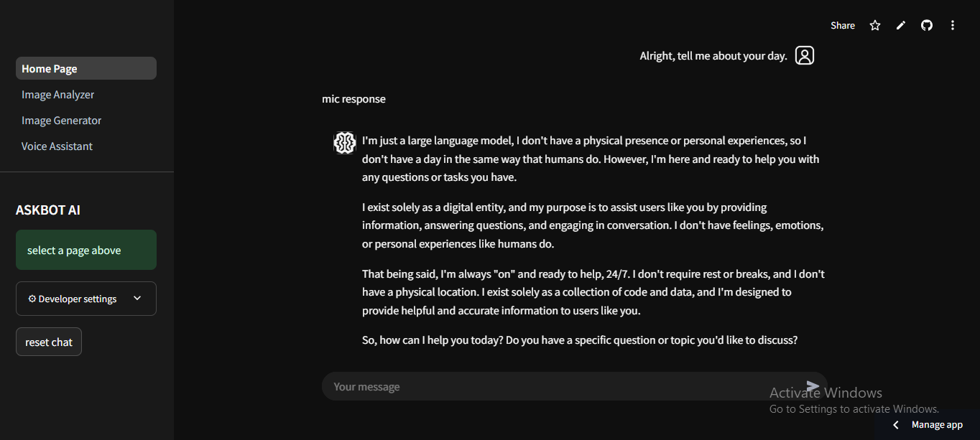Click the assistant brain avatar icon
This screenshot has width=980, height=440.
[345, 142]
